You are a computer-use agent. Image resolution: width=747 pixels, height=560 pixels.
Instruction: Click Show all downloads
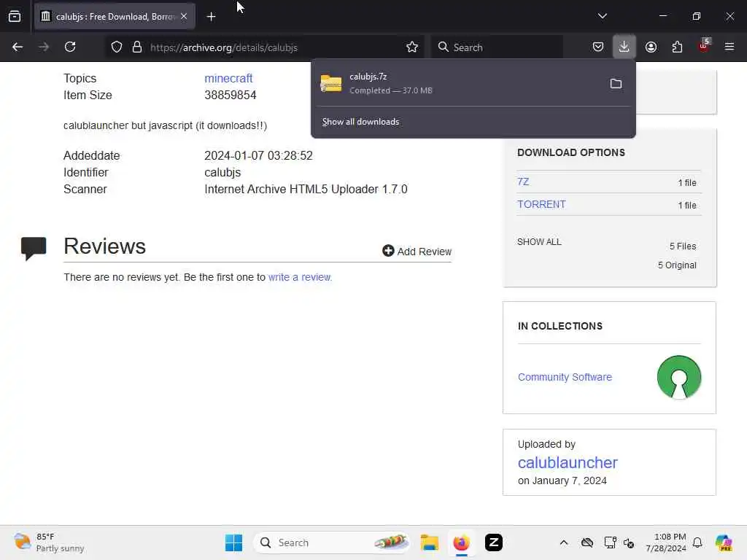coord(360,122)
